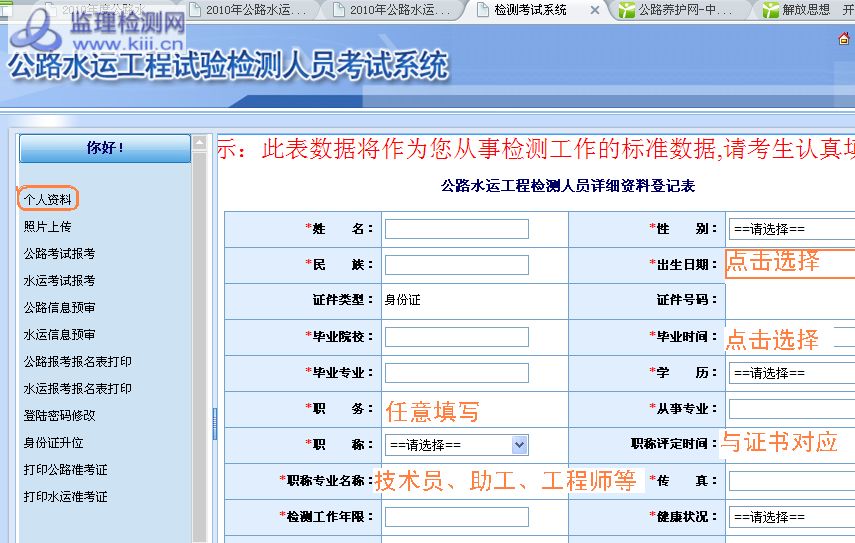855x543 pixels.
Task: Click the sidebar scrollbar up arrow
Action: (200, 139)
